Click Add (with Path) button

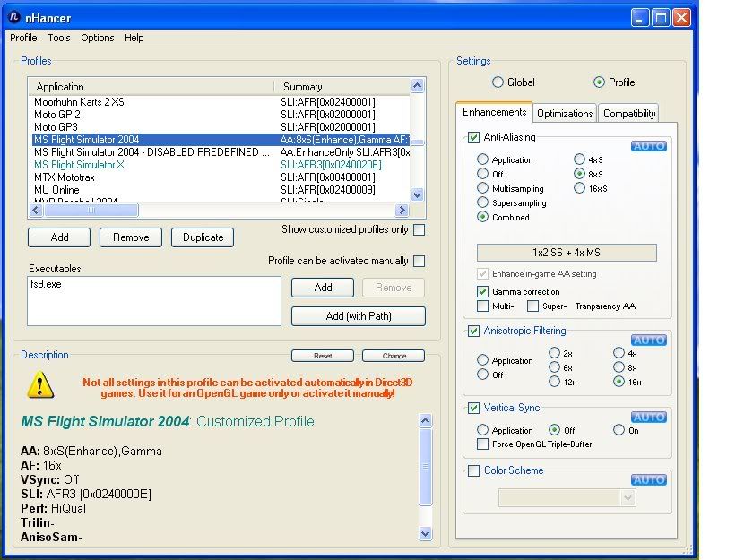359,316
